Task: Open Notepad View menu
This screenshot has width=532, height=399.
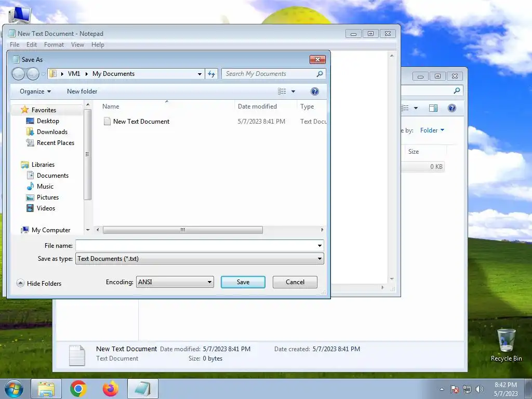Action: pos(77,45)
